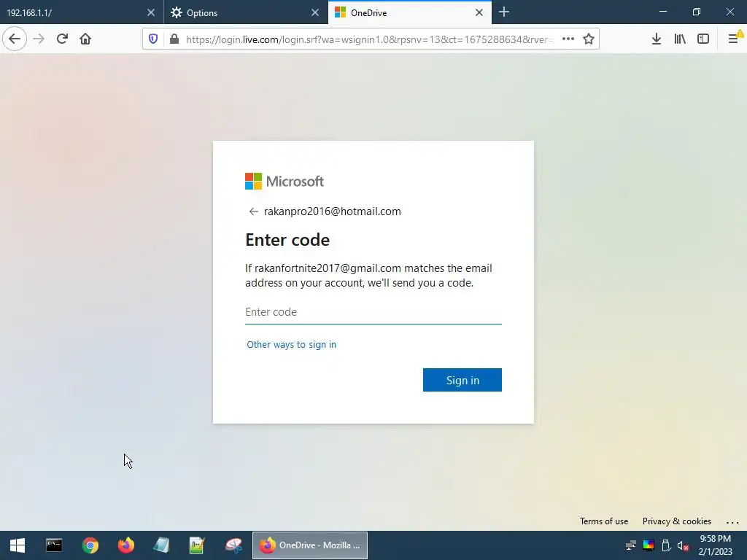The width and height of the screenshot is (747, 560).
Task: Launch Google Chrome from the taskbar
Action: 90,545
